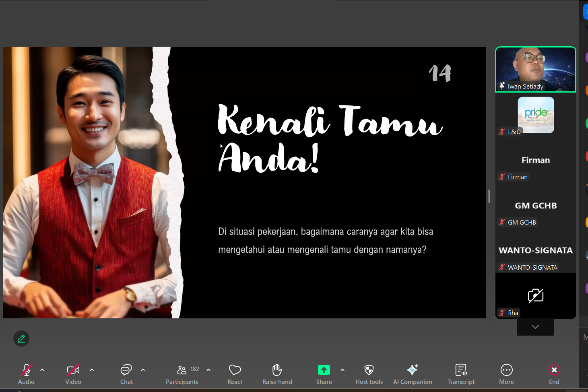Click the camera-off icon on fiha's tile
Image resolution: width=588 pixels, height=392 pixels.
(x=536, y=296)
